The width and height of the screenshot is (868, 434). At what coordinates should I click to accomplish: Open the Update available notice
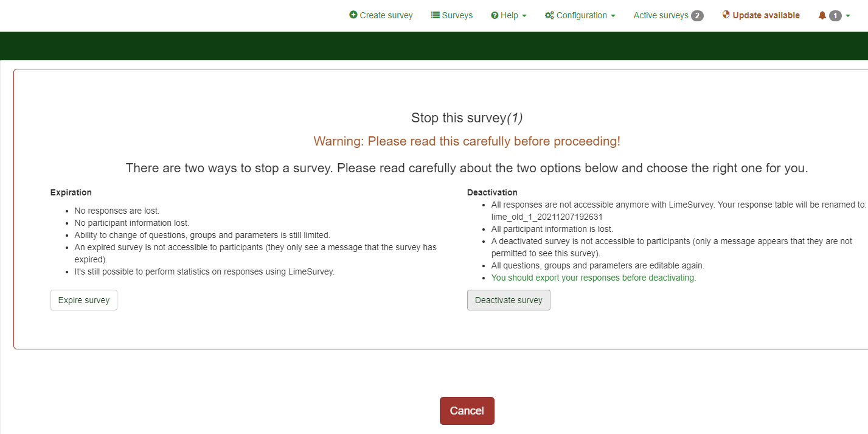click(761, 15)
